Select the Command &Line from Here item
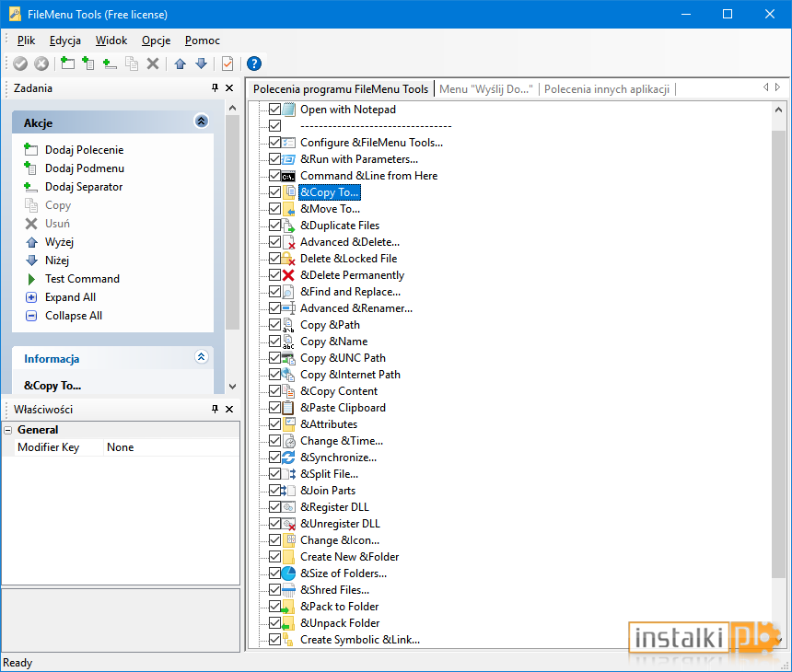The width and height of the screenshot is (792, 672). click(368, 176)
